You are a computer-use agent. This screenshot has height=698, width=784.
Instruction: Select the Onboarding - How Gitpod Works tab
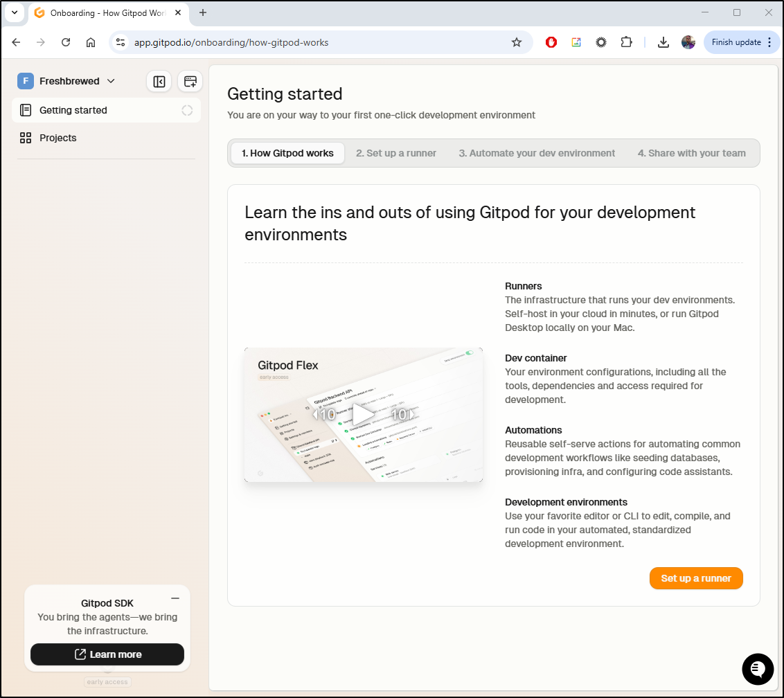108,13
